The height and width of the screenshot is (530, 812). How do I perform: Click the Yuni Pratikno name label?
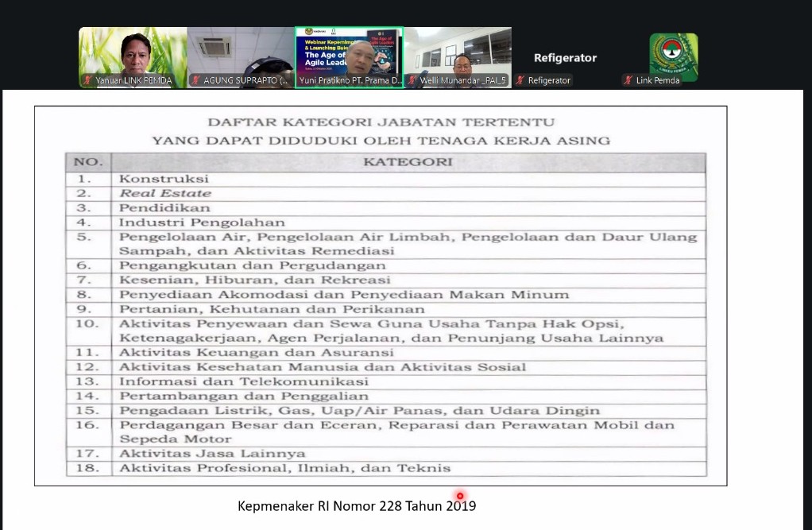(350, 80)
